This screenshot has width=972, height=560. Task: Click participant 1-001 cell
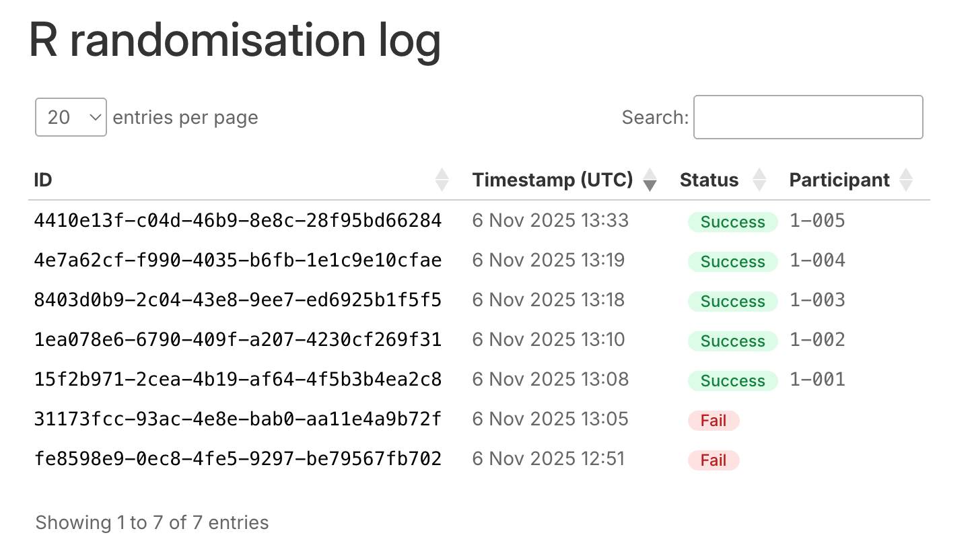(817, 379)
